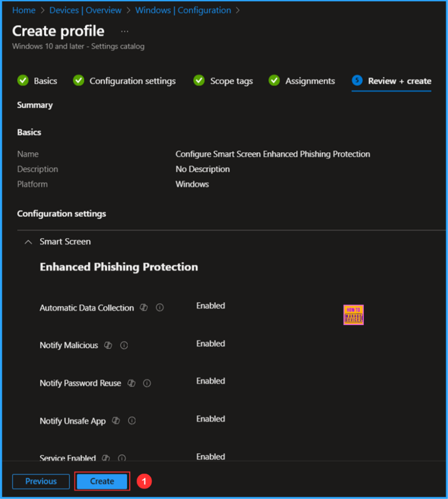448x499 pixels.
Task: Show info for Notify Unsafe App
Action: [132, 421]
